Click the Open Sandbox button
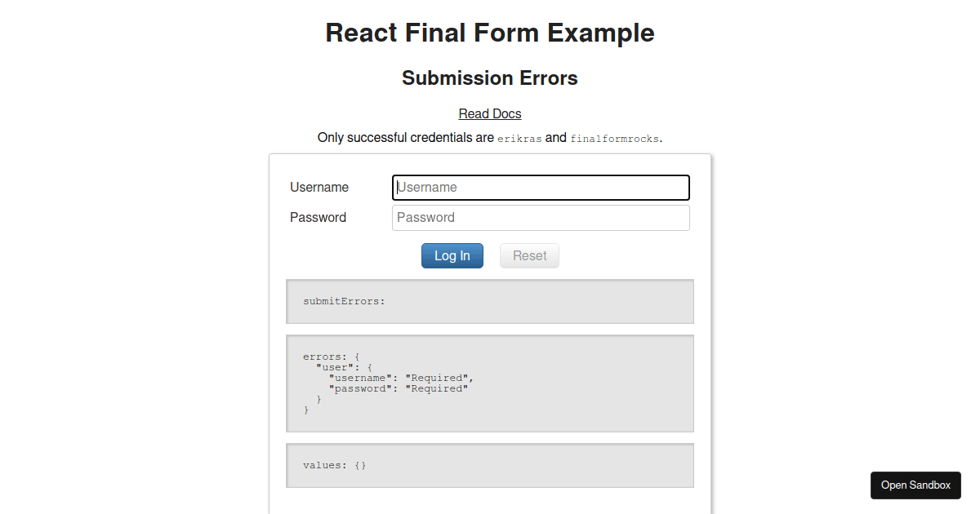 [x=915, y=485]
